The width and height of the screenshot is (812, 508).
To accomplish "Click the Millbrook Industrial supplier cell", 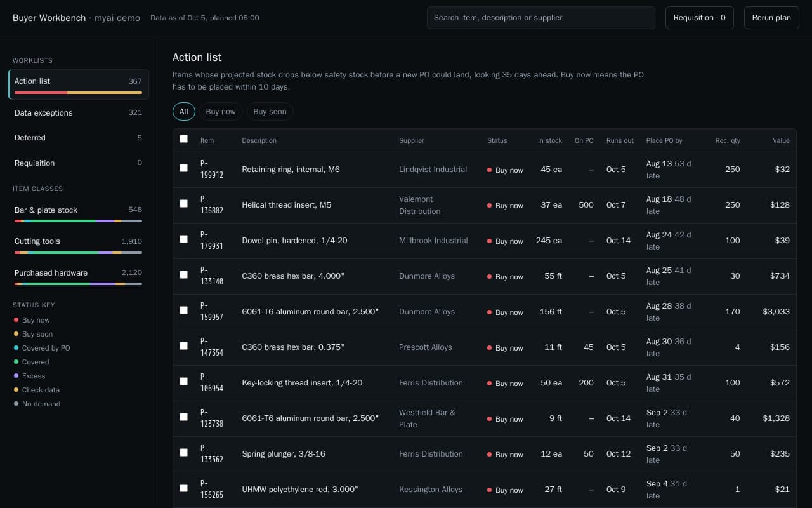I will (433, 241).
